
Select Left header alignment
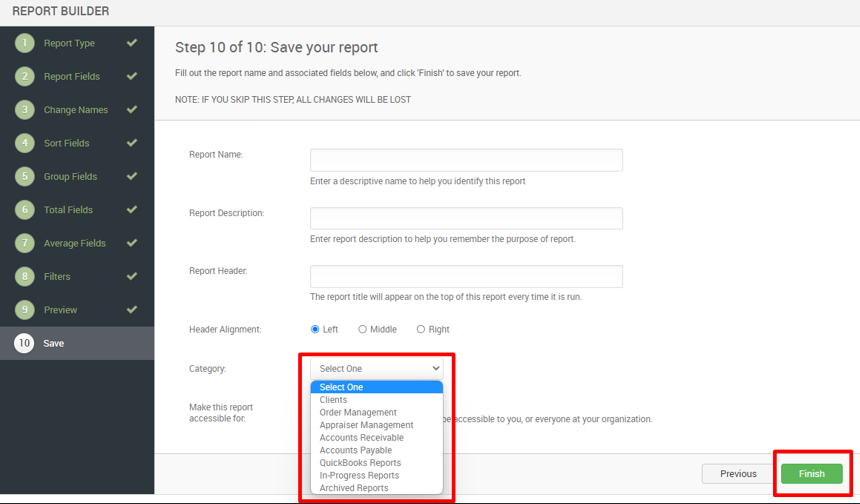click(315, 329)
